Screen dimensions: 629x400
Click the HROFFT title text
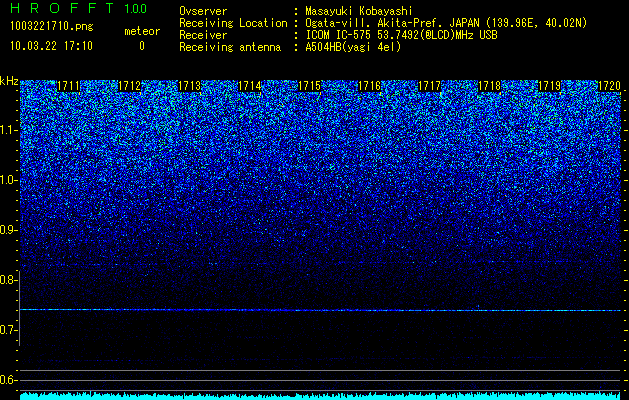[62, 8]
